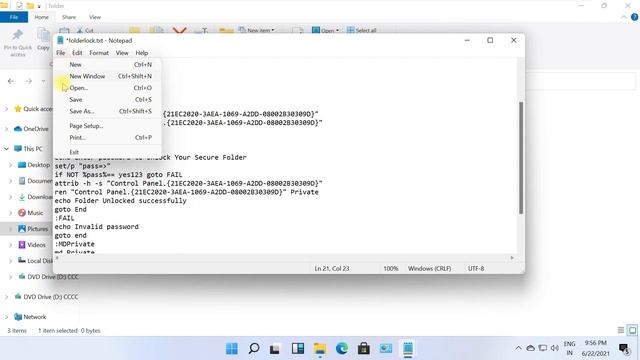Viewport: 640px width, 360px height.
Task: Open File Explorer's blue File tab
Action: point(14,17)
